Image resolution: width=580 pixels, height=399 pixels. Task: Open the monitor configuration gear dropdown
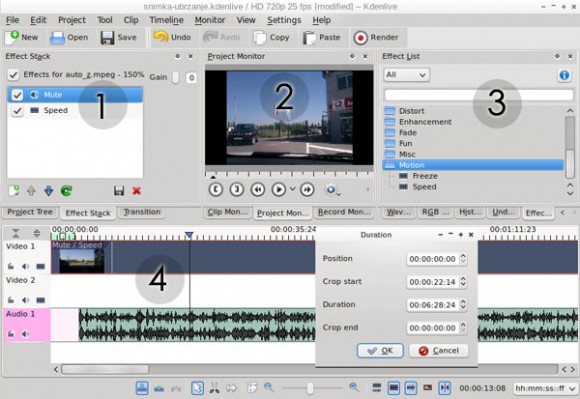click(332, 190)
